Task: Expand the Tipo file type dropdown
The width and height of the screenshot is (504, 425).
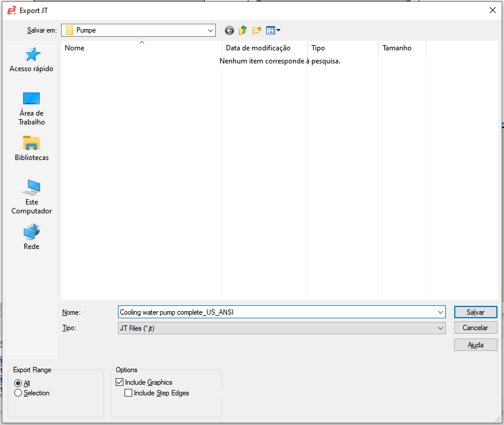Action: pos(441,327)
